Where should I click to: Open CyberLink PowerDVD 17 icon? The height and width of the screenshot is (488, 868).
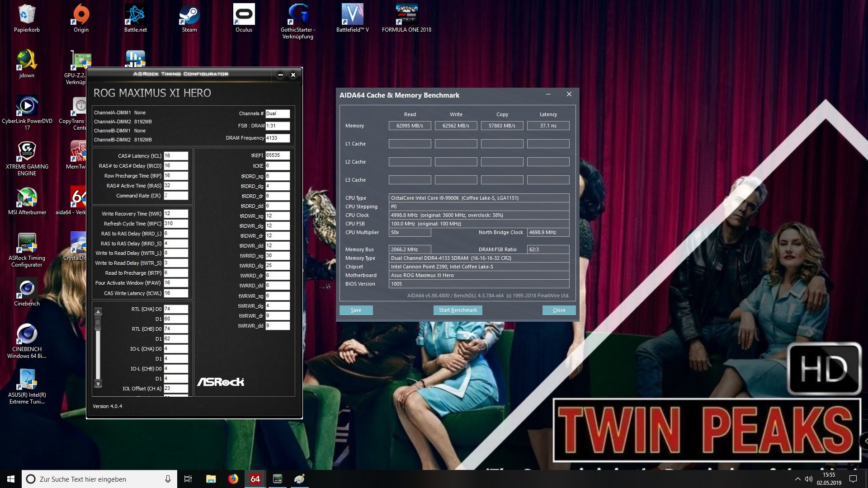27,113
